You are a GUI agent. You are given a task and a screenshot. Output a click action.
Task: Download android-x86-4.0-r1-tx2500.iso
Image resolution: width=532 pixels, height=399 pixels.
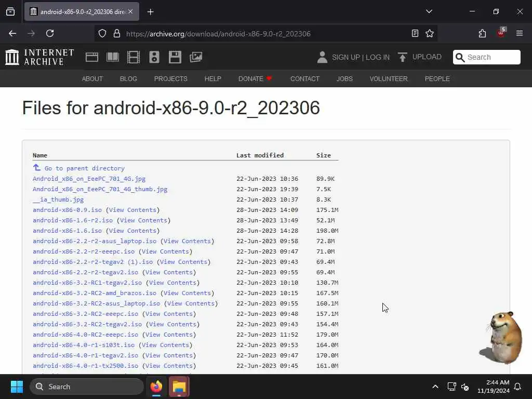[86, 366]
